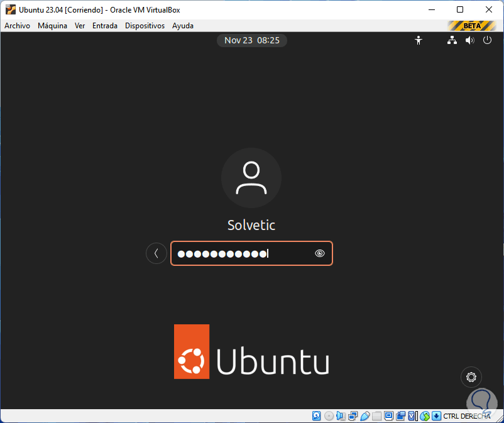
Task: Click the network adapters status icon
Action: click(x=353, y=416)
